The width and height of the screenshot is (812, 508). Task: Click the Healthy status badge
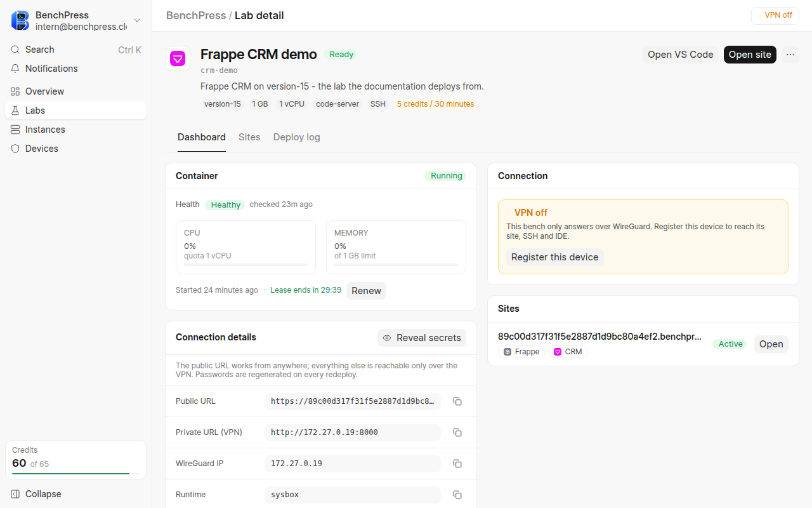(225, 205)
